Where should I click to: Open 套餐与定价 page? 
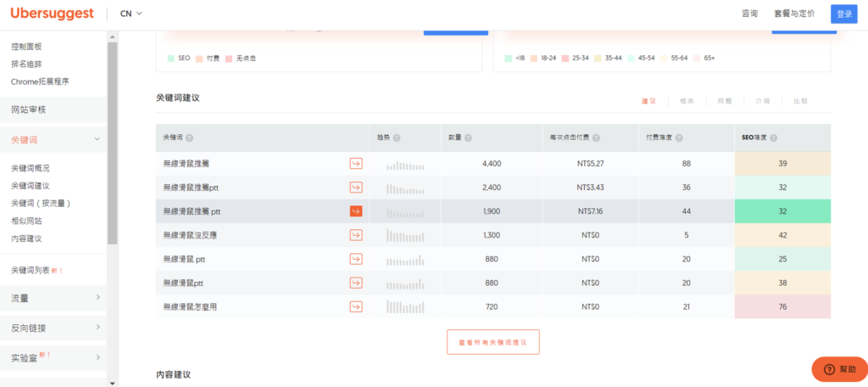[794, 14]
